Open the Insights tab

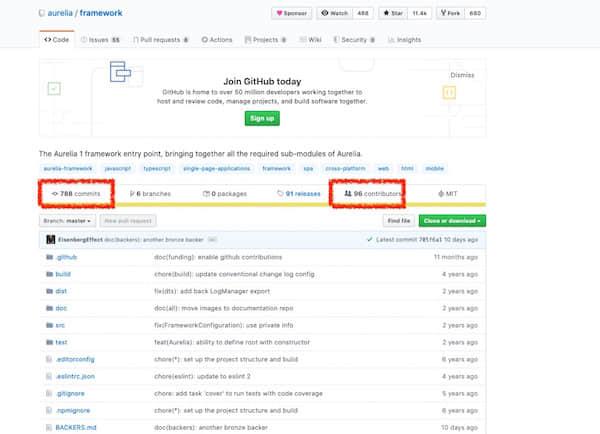pos(405,40)
